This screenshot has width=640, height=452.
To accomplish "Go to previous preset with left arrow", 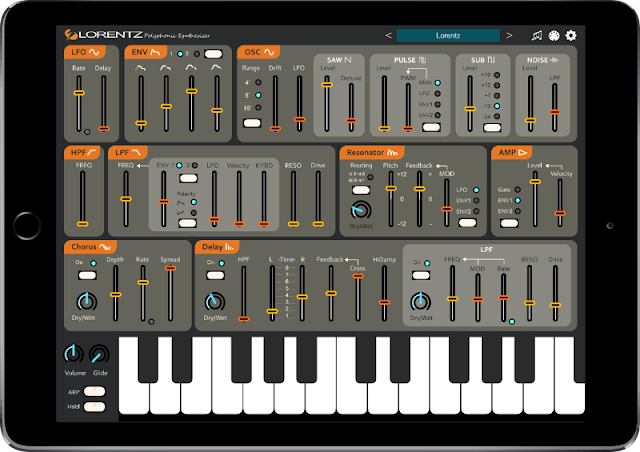I will coord(388,36).
